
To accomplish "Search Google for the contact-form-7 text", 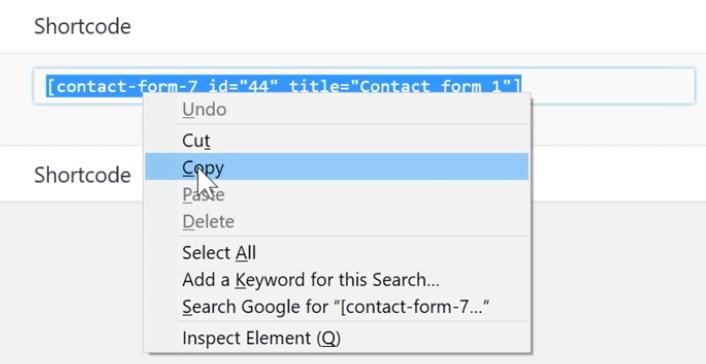I will click(x=336, y=306).
